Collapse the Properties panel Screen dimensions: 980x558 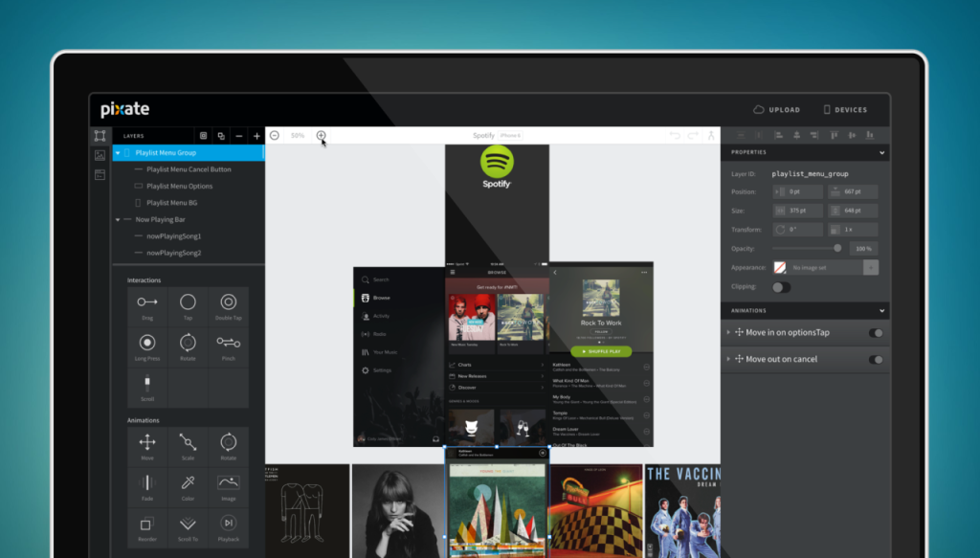(x=882, y=152)
